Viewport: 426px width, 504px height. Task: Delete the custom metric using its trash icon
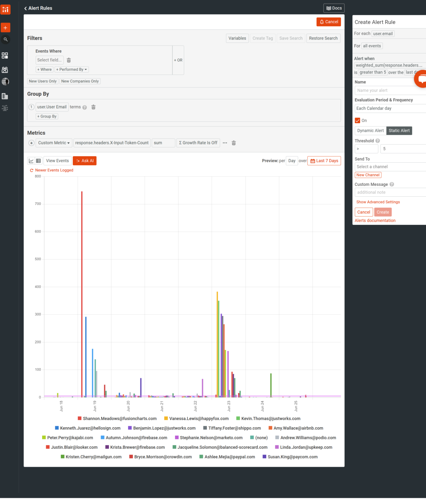pyautogui.click(x=233, y=143)
